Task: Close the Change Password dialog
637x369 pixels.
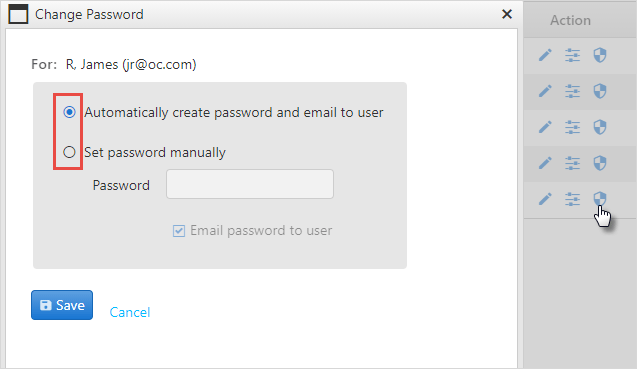Action: 507,14
